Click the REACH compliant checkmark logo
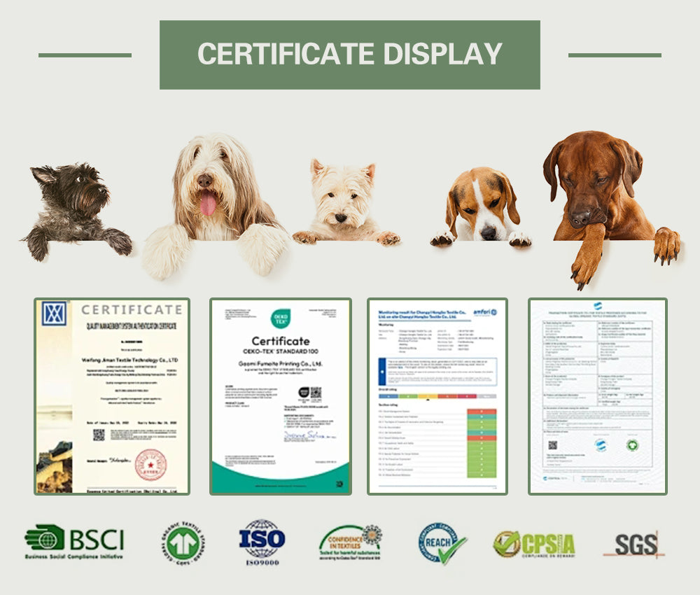 [442, 543]
